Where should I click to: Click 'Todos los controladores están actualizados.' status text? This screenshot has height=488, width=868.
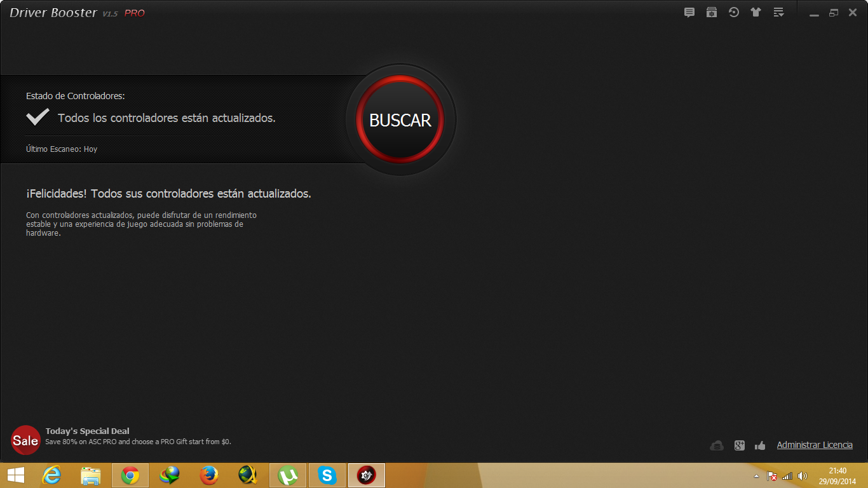coord(166,118)
